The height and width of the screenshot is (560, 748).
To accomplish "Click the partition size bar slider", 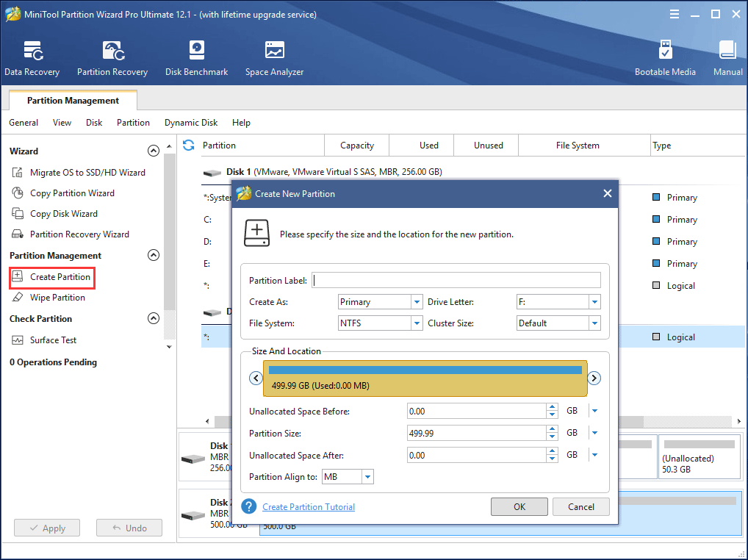I will (x=425, y=378).
